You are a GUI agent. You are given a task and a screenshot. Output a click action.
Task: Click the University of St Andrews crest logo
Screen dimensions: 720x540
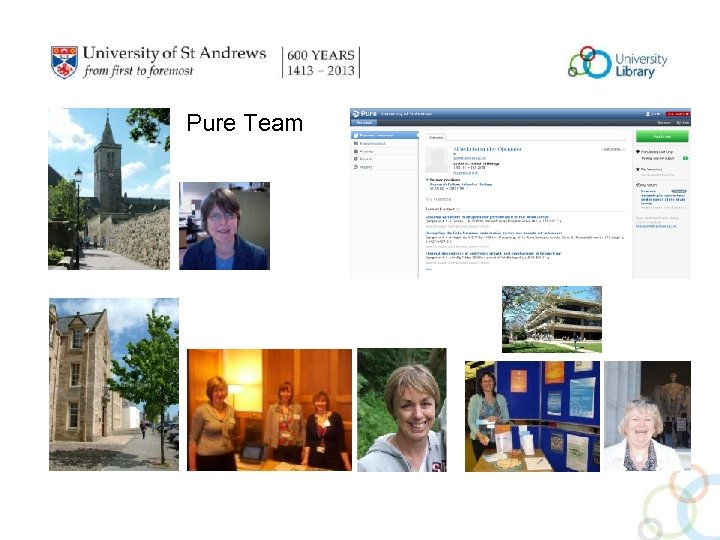(x=64, y=62)
